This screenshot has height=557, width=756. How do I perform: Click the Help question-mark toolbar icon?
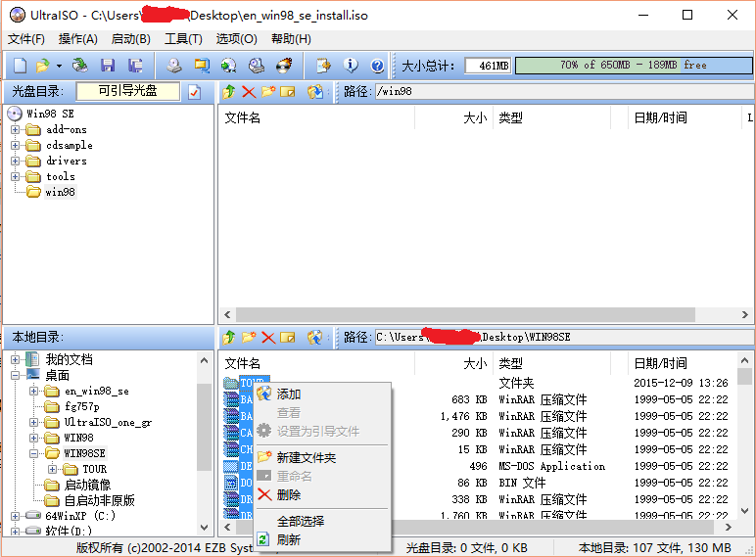point(378,65)
